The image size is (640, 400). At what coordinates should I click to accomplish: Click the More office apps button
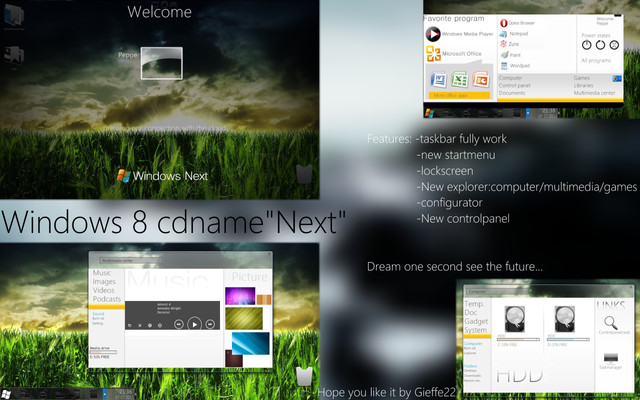tap(459, 95)
